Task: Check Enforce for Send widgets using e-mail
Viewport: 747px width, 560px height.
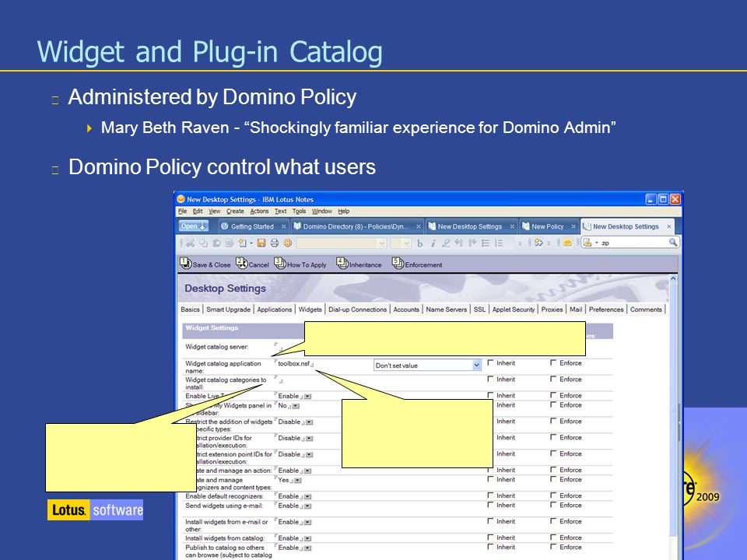Action: (553, 505)
